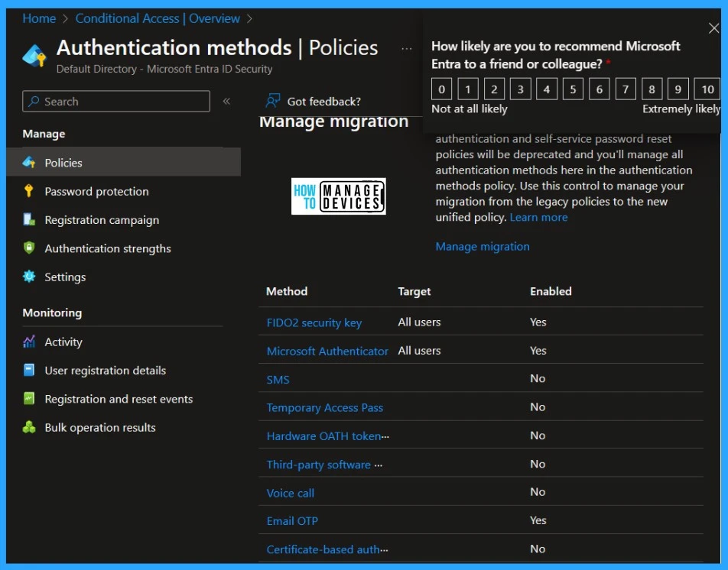The height and width of the screenshot is (570, 728).
Task: Click the Authentication strengths shield icon
Action: (x=29, y=248)
